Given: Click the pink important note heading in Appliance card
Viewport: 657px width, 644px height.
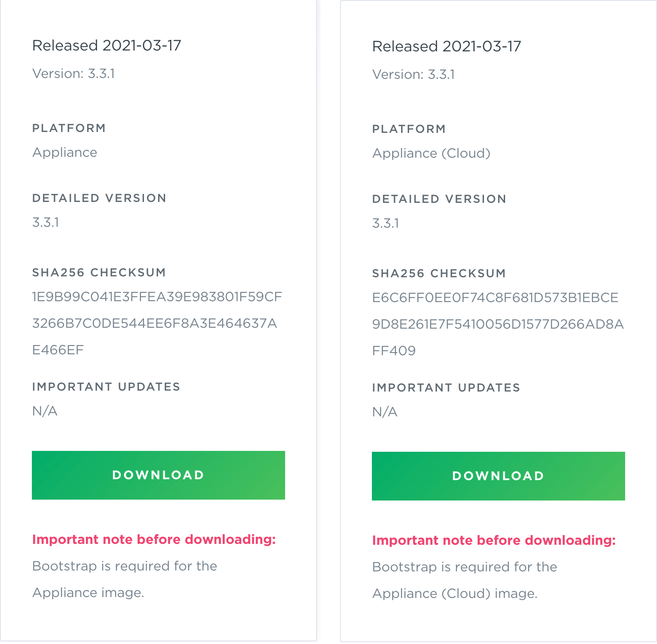Looking at the screenshot, I should pos(154,539).
